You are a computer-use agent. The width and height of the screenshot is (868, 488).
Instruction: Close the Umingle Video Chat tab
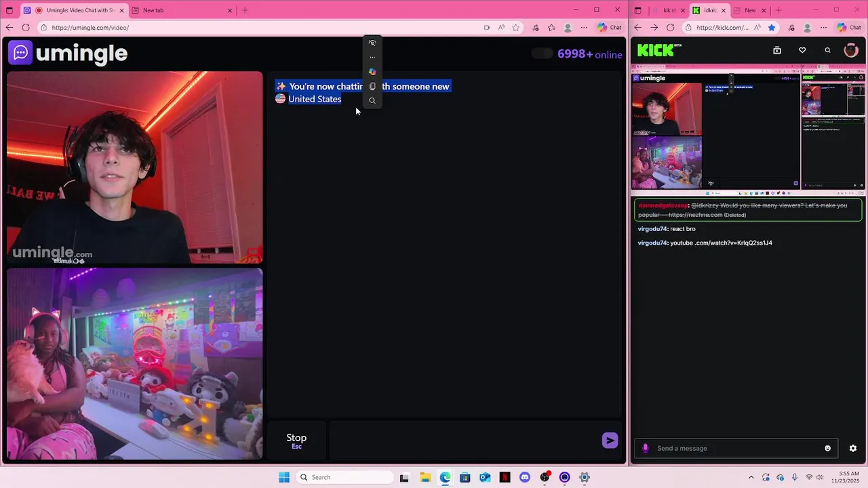tap(121, 10)
